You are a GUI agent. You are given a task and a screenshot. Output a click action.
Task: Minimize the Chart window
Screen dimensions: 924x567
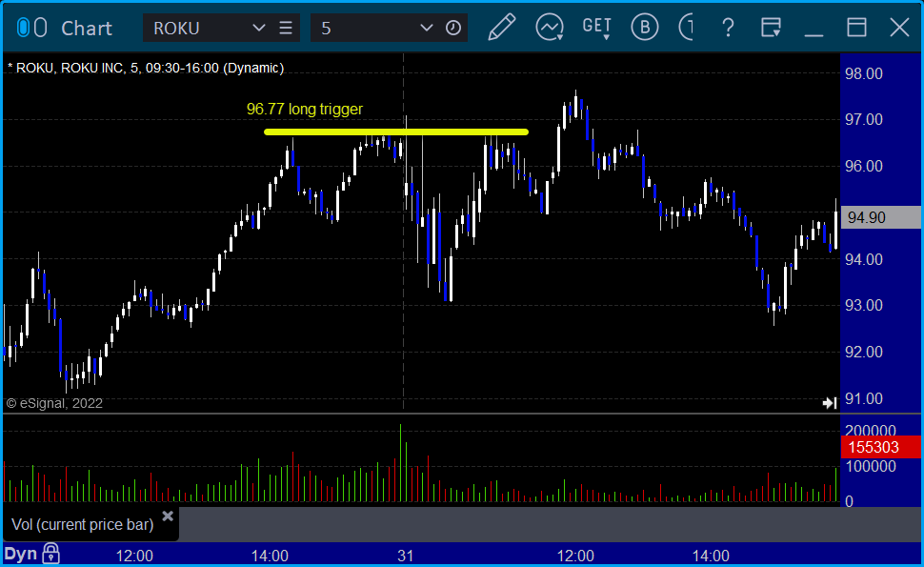[814, 35]
